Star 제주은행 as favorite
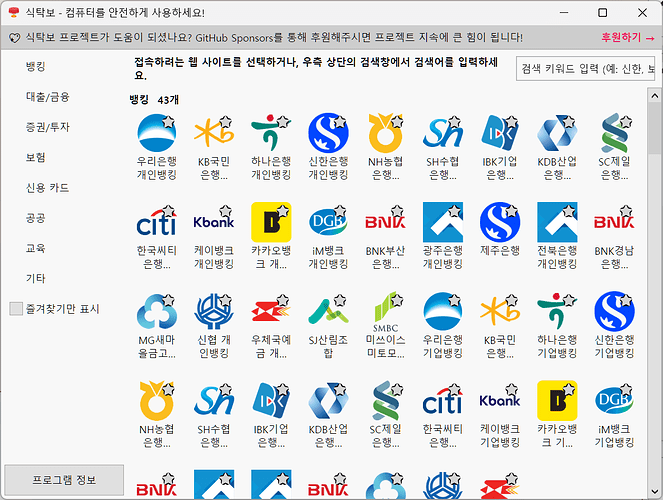 [512, 211]
